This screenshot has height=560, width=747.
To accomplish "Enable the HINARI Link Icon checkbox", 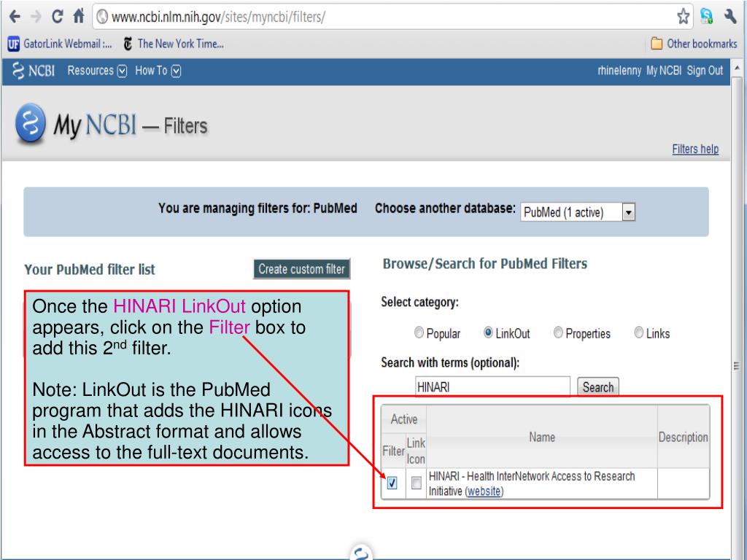I will [x=417, y=483].
